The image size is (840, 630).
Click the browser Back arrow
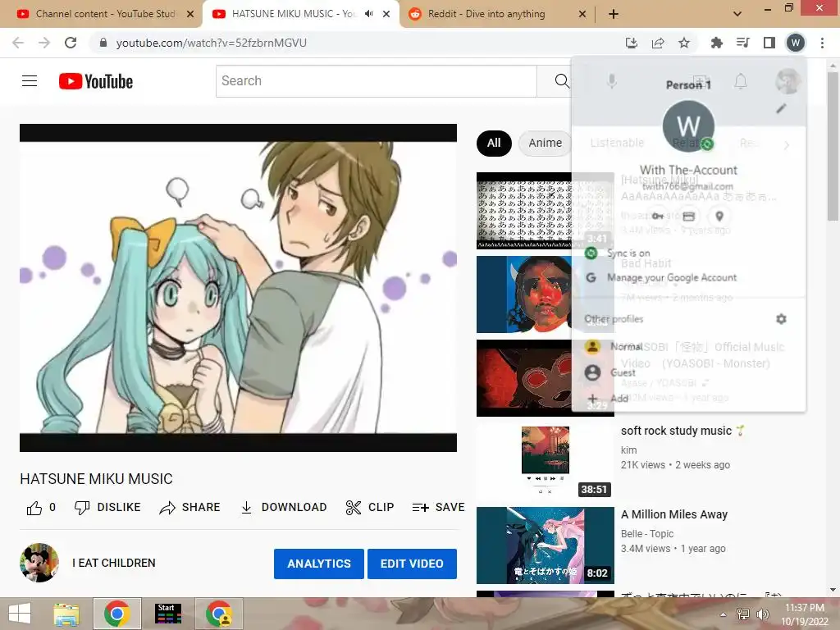click(x=18, y=43)
